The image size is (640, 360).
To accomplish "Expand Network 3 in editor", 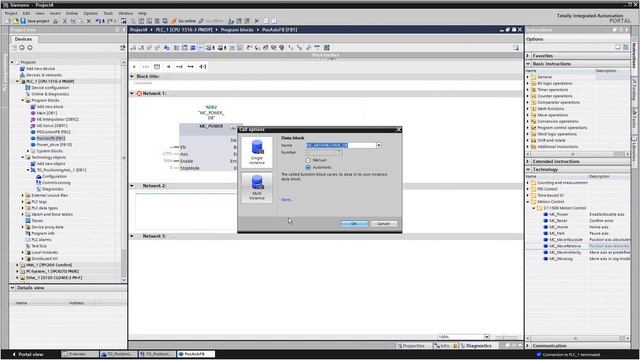I will point(132,236).
